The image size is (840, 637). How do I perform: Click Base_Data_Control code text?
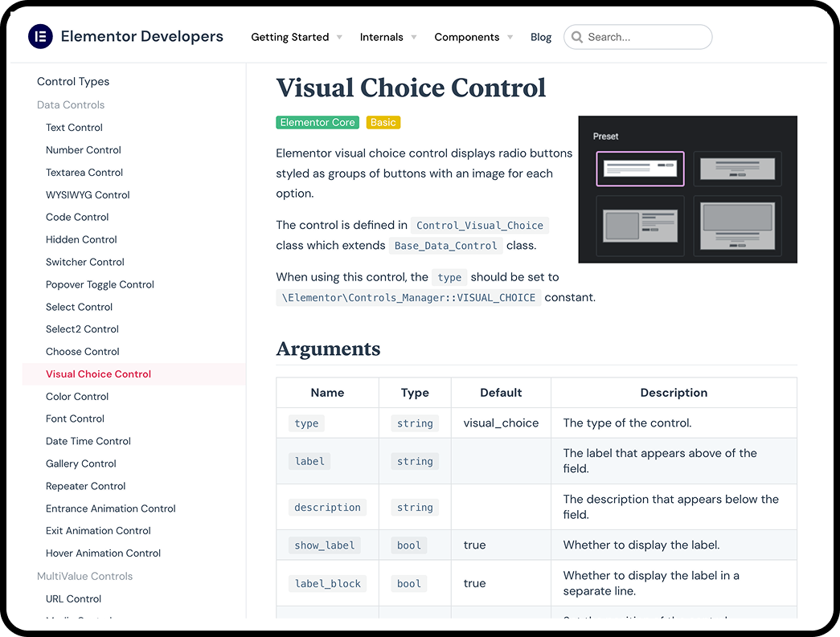[445, 246]
